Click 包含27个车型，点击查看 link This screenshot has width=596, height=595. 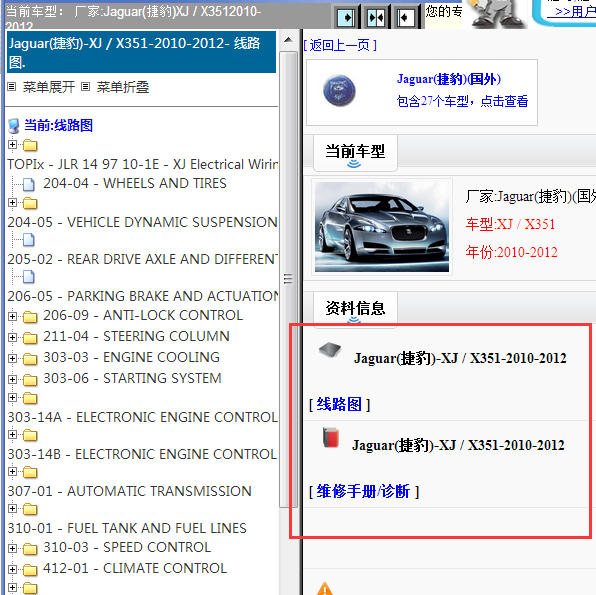tap(462, 101)
